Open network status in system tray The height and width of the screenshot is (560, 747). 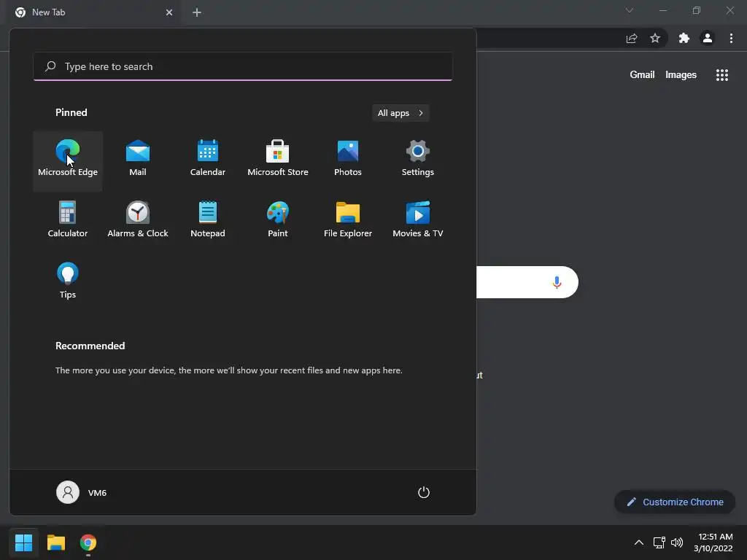659,542
